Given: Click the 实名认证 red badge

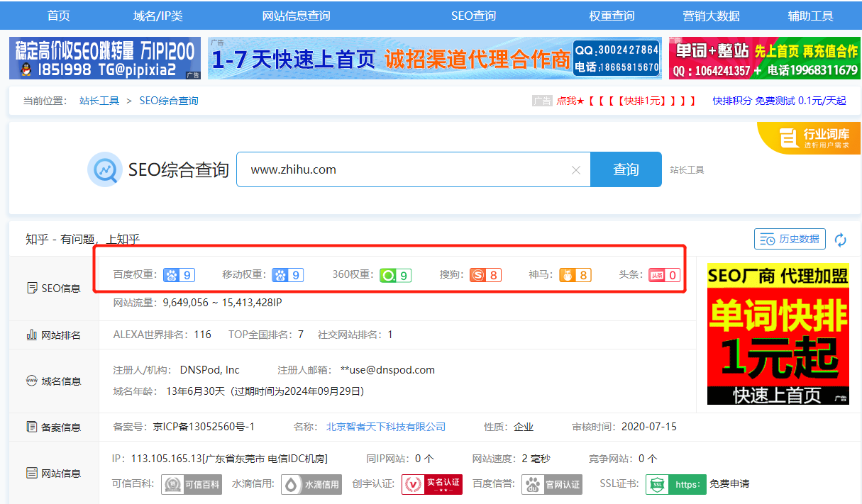Looking at the screenshot, I should point(432,484).
